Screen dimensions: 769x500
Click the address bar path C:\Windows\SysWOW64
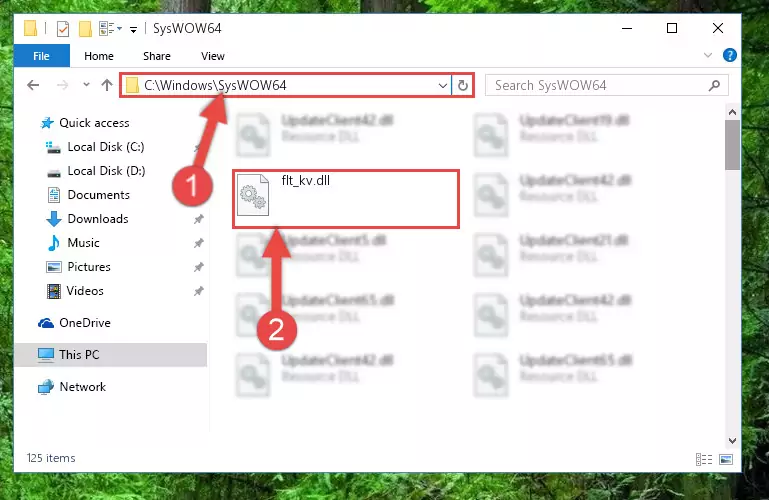click(215, 85)
